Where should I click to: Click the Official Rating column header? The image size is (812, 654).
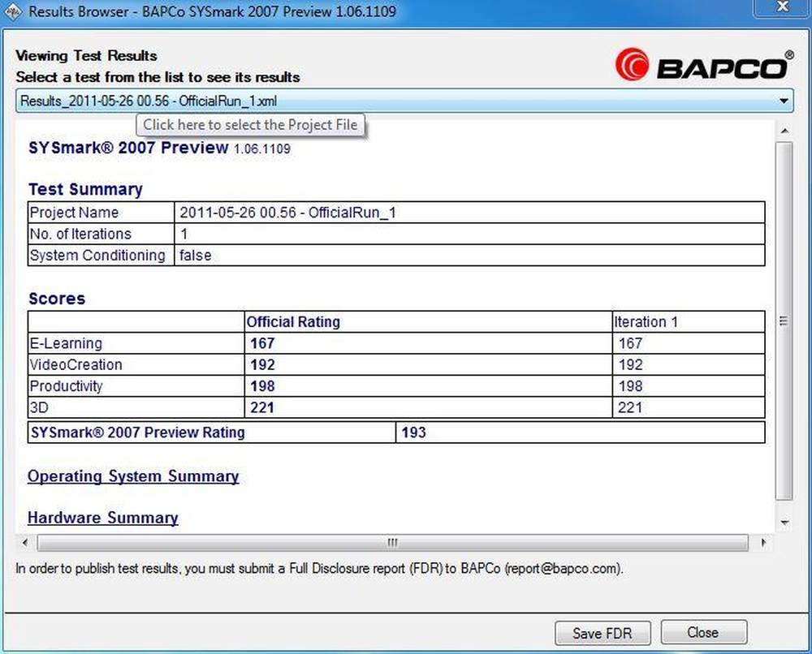293,322
